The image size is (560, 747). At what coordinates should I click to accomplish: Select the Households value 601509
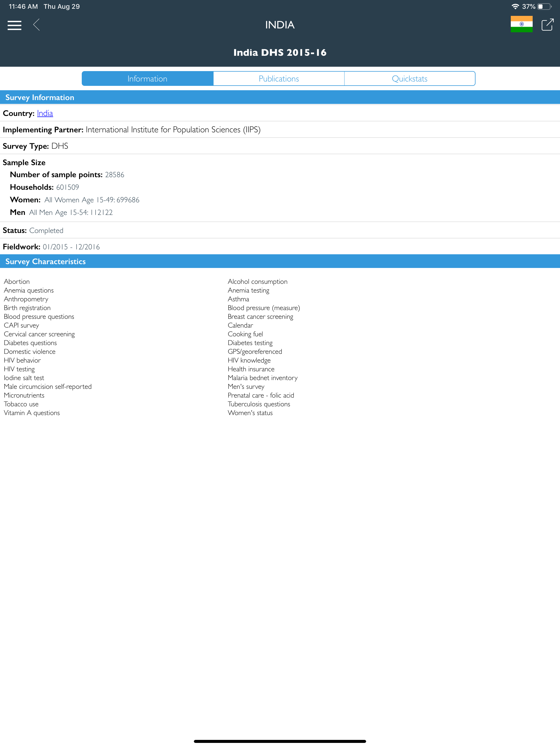[68, 187]
